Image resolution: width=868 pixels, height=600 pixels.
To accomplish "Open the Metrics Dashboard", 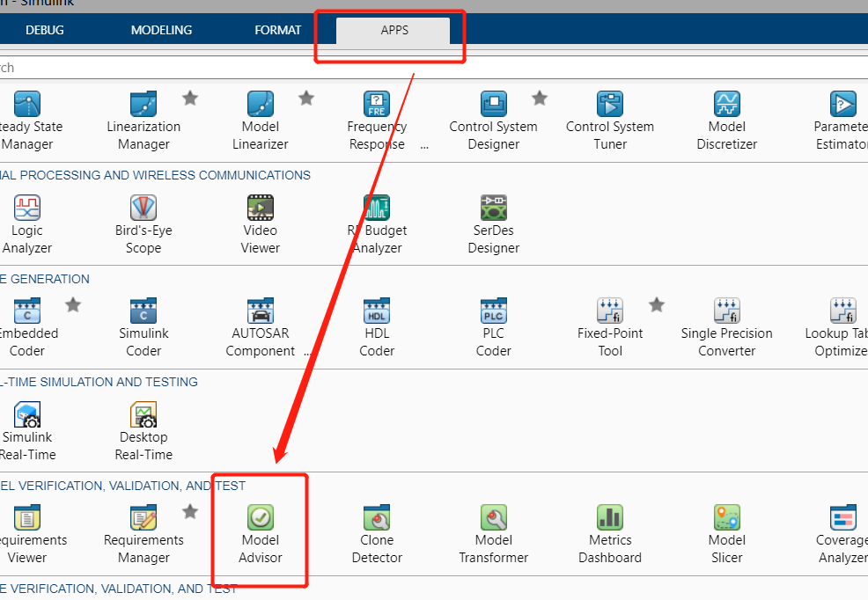I will click(x=610, y=534).
